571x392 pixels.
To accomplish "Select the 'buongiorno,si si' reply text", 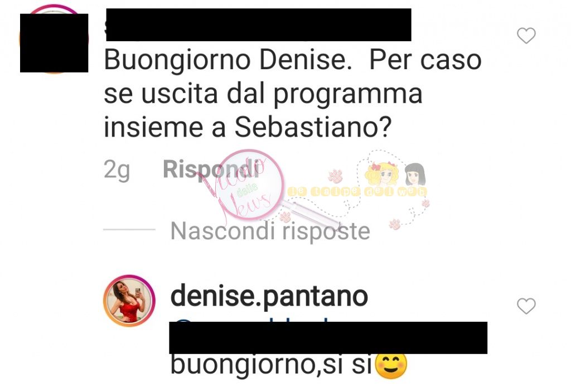I will pyautogui.click(x=272, y=365).
